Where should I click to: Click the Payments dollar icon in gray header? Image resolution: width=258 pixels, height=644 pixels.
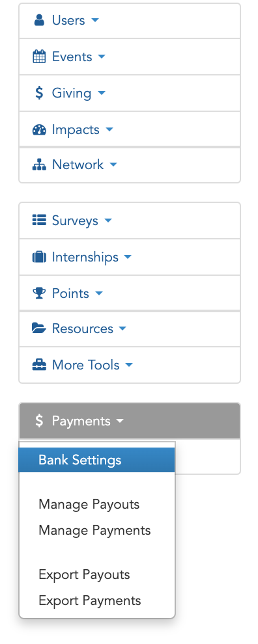tap(39, 421)
